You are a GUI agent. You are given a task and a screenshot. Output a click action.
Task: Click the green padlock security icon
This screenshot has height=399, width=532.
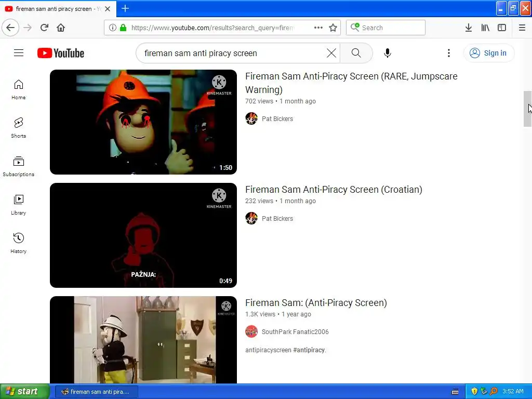(x=123, y=28)
